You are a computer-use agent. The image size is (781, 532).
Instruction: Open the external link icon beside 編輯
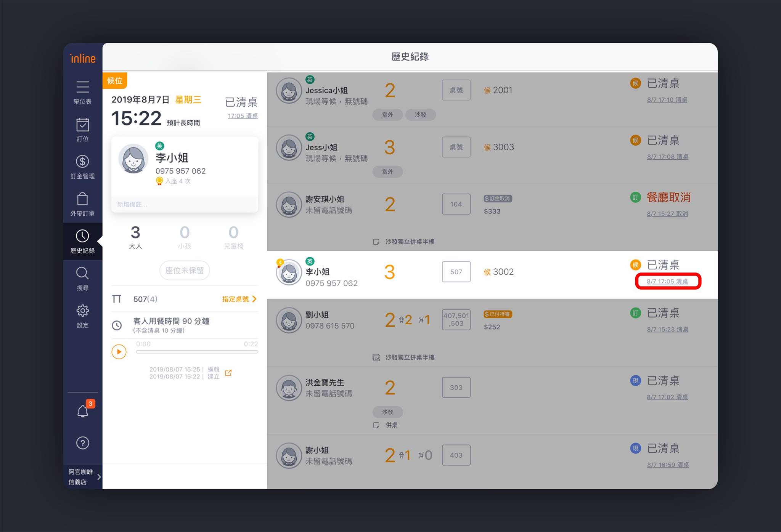click(x=228, y=373)
